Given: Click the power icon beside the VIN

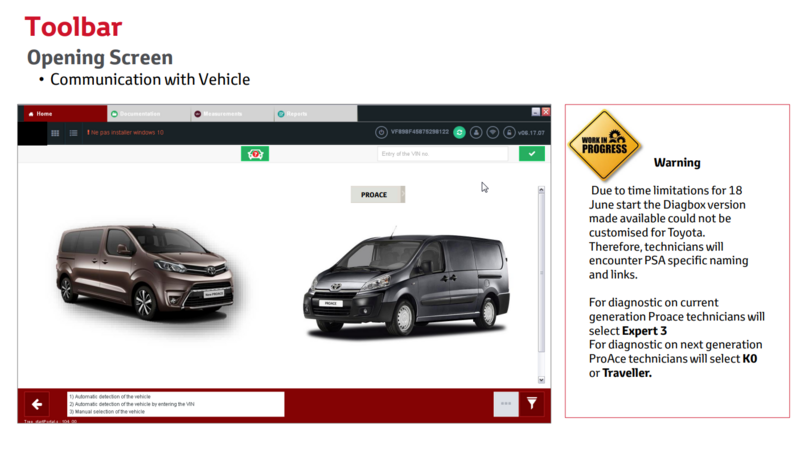Looking at the screenshot, I should coord(381,133).
